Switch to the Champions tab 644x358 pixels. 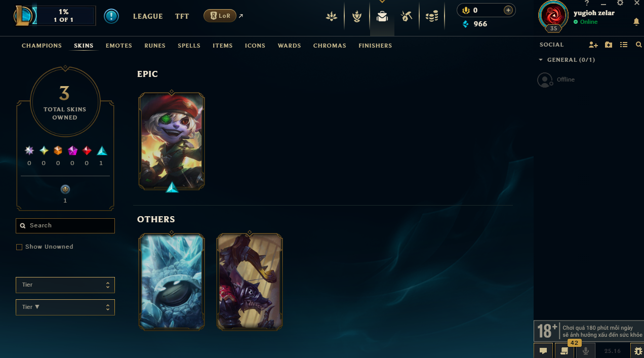coord(42,46)
